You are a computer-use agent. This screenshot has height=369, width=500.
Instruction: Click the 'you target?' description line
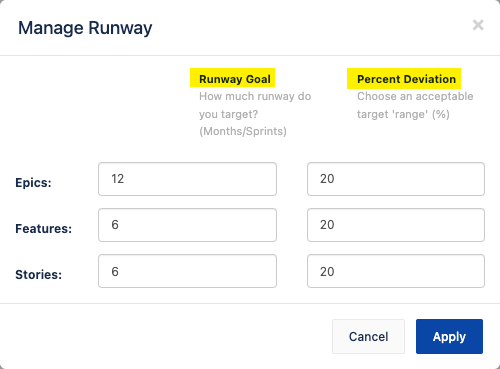pos(229,114)
